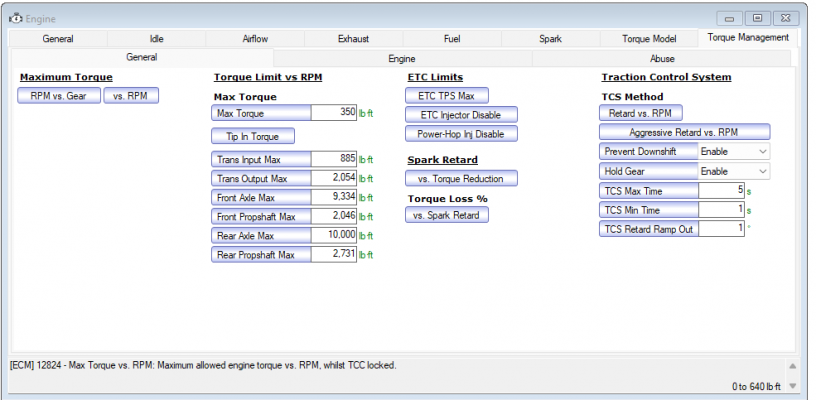
Task: Open Torque Loss vs. Spark Retard table
Action: click(447, 215)
